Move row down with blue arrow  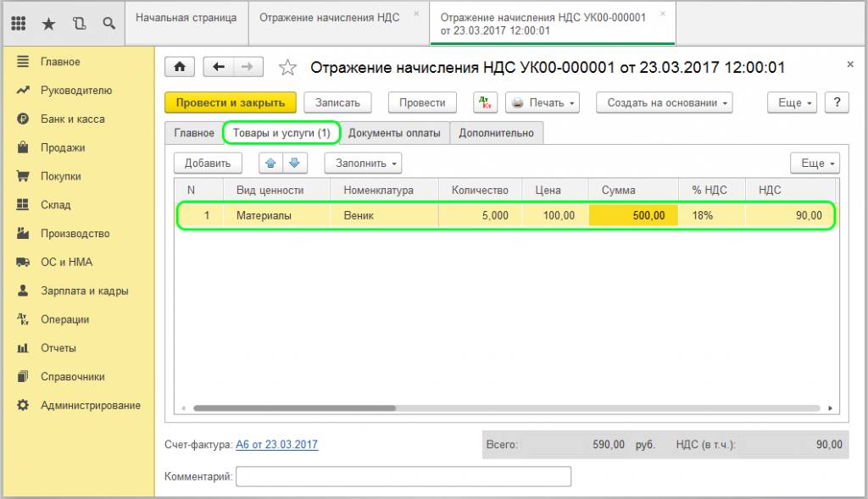click(295, 164)
